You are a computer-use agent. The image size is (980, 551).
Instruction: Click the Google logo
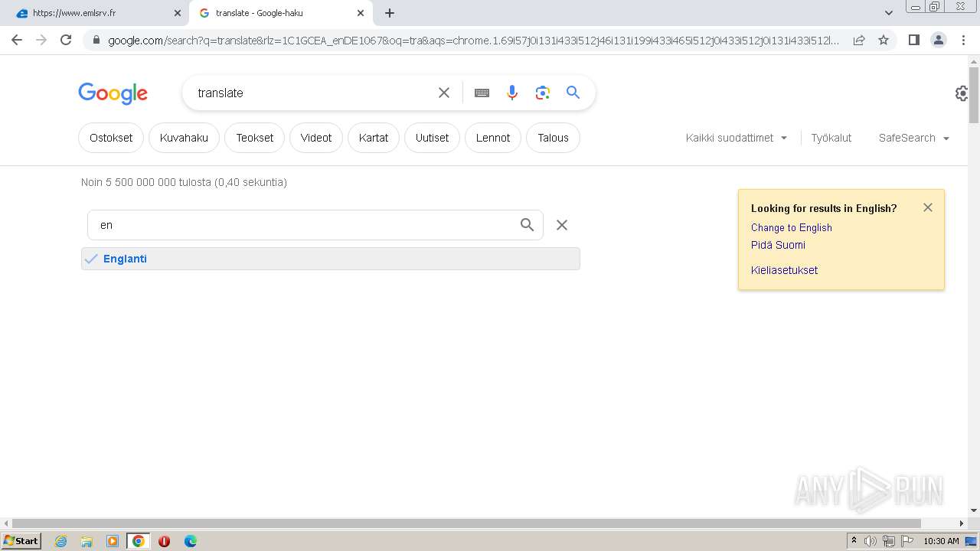[x=113, y=93]
